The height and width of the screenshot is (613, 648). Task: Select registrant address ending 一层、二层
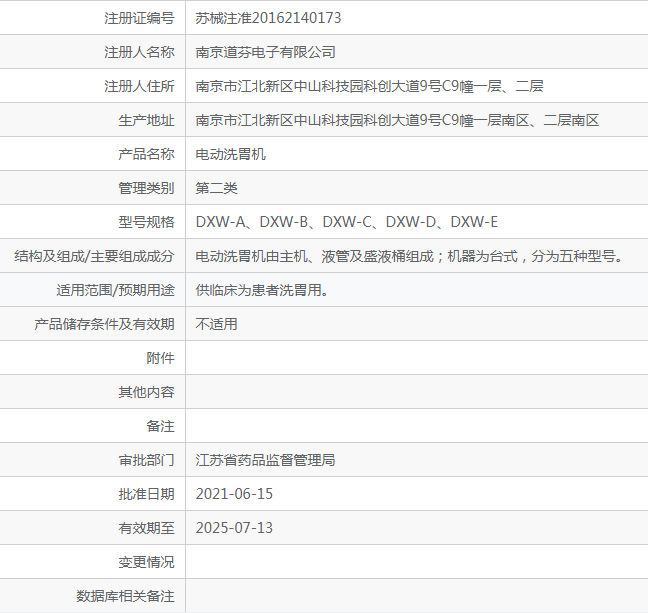click(369, 86)
